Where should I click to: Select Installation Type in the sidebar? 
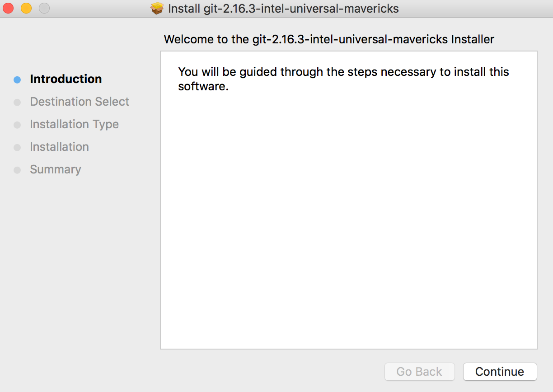click(74, 124)
